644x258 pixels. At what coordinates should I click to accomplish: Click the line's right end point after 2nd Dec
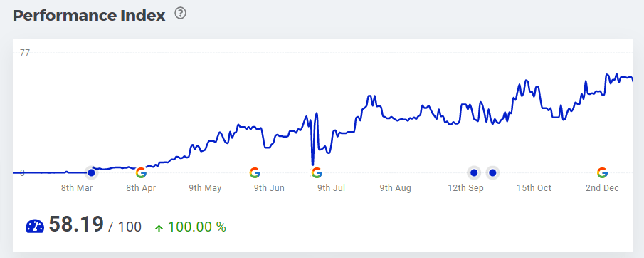tap(633, 81)
